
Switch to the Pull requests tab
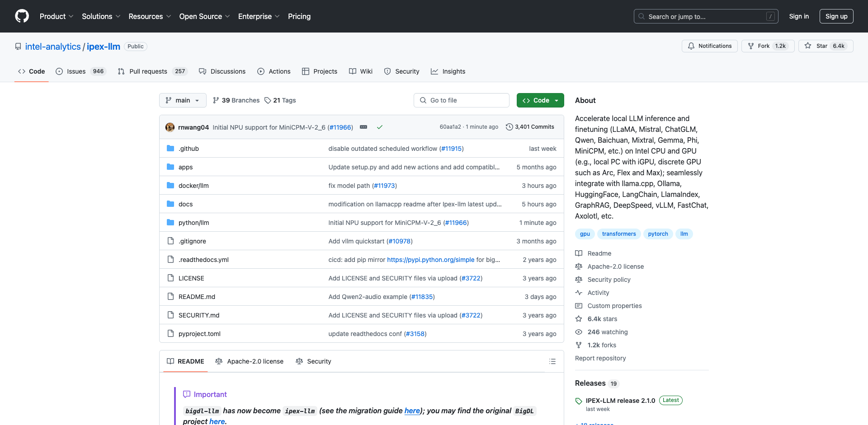click(152, 71)
